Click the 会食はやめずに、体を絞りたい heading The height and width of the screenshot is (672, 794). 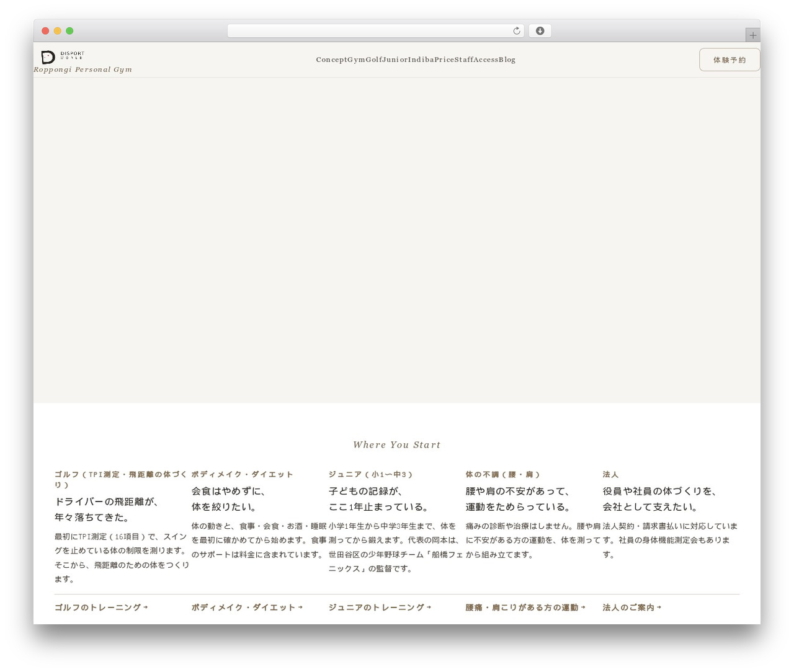(229, 499)
